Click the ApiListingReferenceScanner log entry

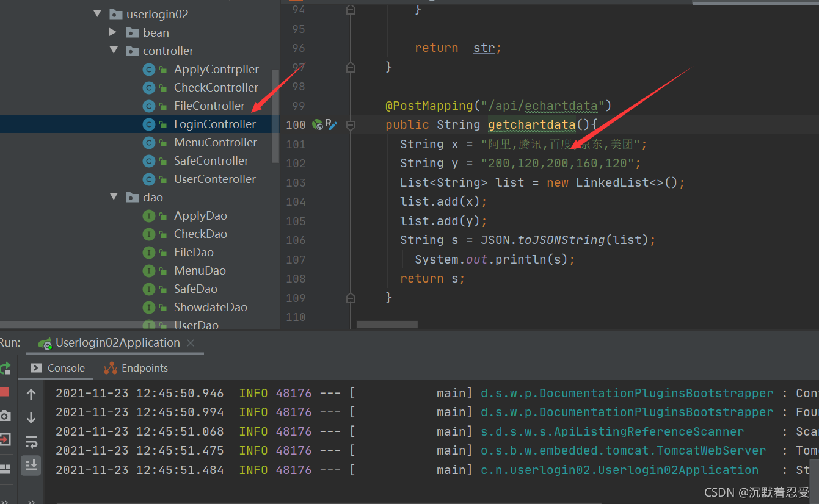(x=612, y=431)
